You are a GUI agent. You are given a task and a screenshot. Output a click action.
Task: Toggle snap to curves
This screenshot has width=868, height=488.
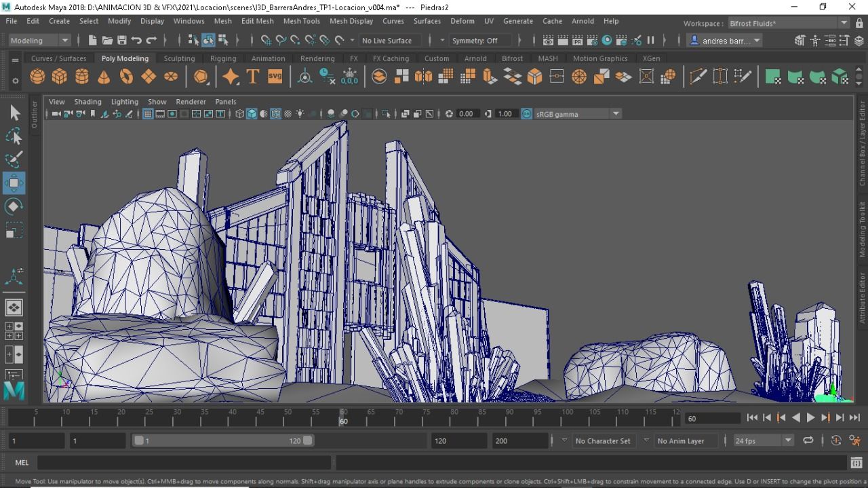[281, 41]
